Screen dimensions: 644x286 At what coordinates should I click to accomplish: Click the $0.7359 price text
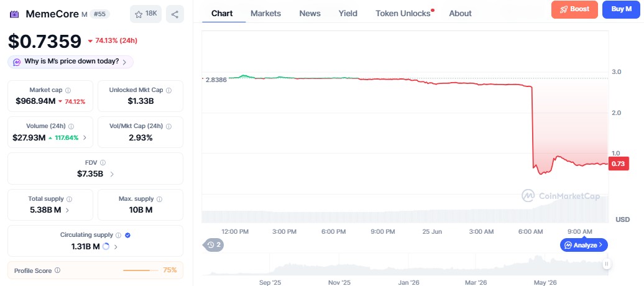45,42
